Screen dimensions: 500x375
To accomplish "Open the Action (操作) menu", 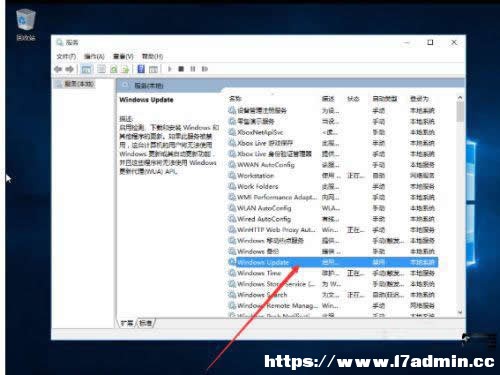I will tap(94, 56).
